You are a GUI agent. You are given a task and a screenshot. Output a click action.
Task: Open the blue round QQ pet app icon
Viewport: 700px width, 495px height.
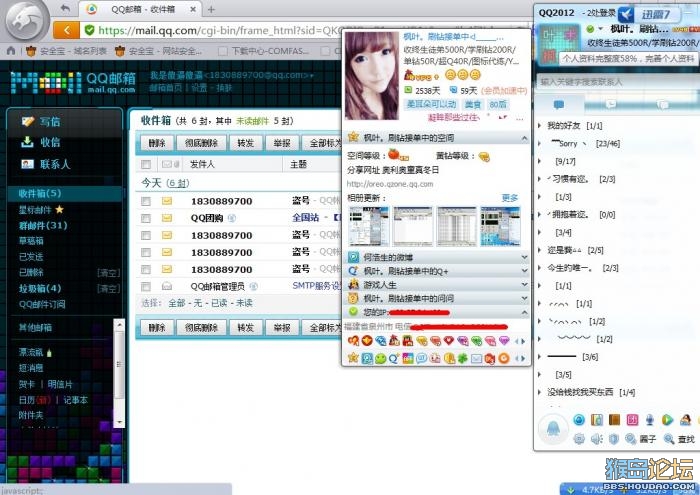coord(579,420)
